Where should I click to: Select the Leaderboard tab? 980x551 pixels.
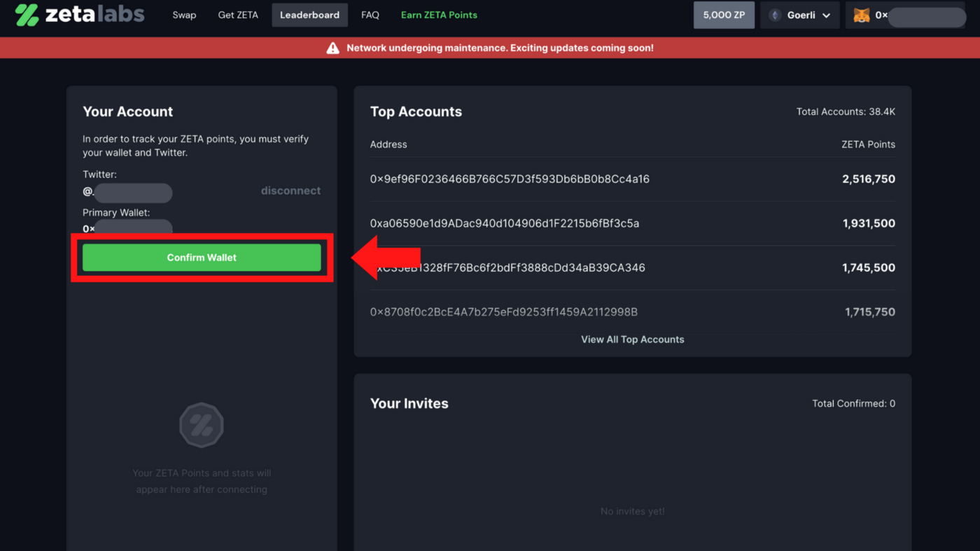[x=309, y=15]
